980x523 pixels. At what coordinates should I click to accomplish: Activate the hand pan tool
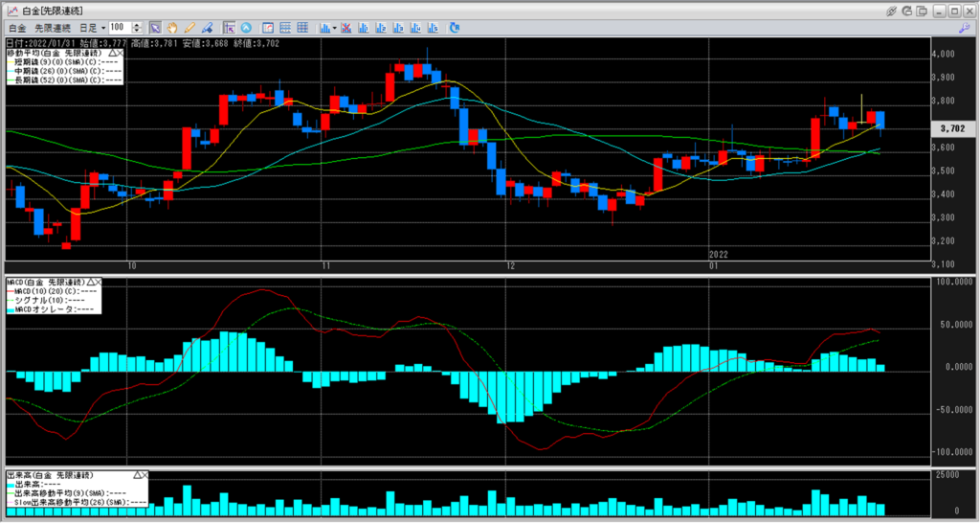coord(173,28)
